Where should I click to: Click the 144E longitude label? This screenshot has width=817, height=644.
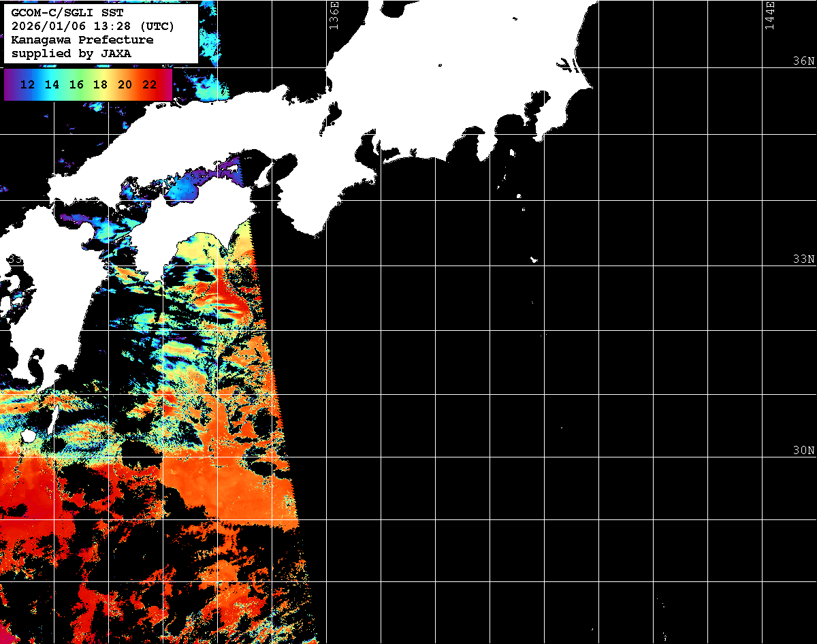pyautogui.click(x=769, y=15)
